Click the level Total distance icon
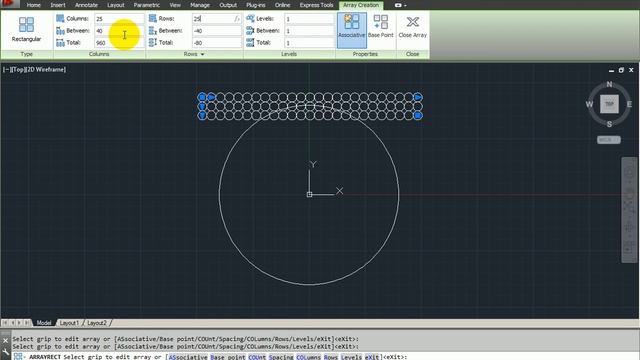The height and width of the screenshot is (360, 640). coord(250,42)
